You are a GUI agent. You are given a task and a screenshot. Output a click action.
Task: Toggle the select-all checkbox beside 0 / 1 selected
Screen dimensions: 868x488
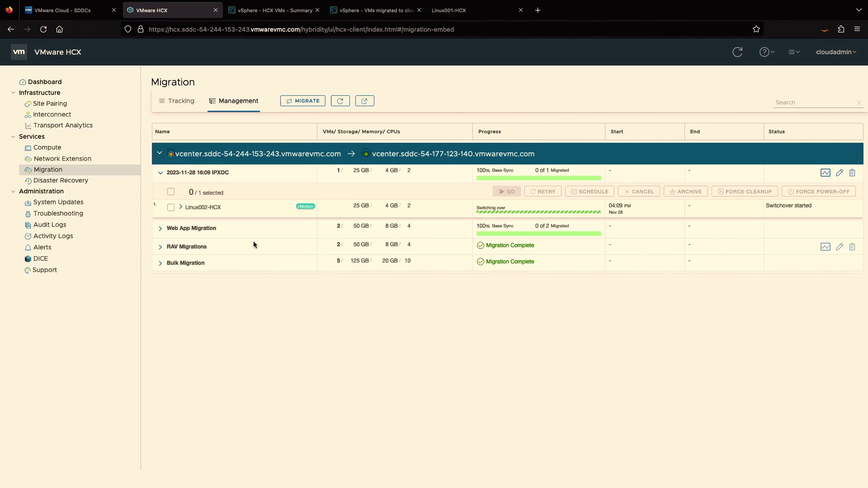[171, 192]
